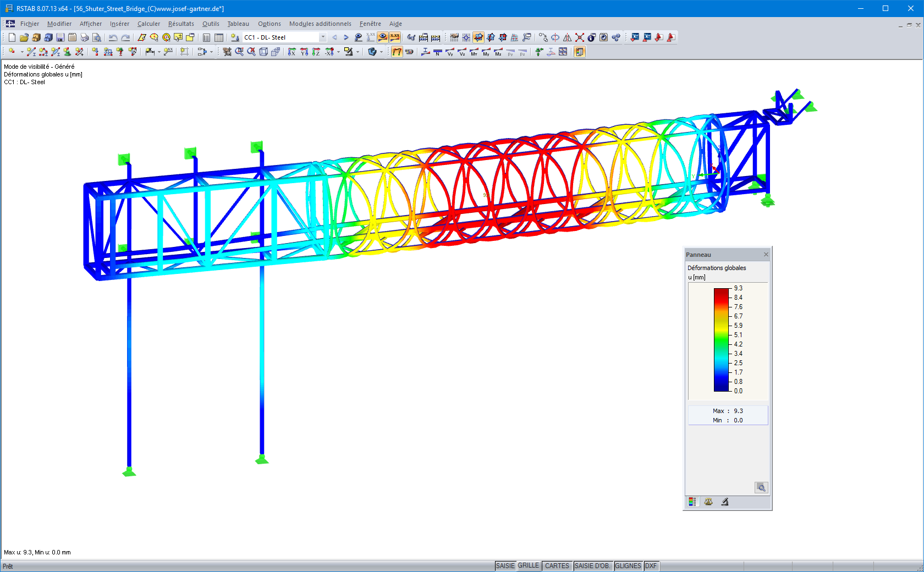
Task: Click the next load case navigation arrow
Action: tap(345, 37)
